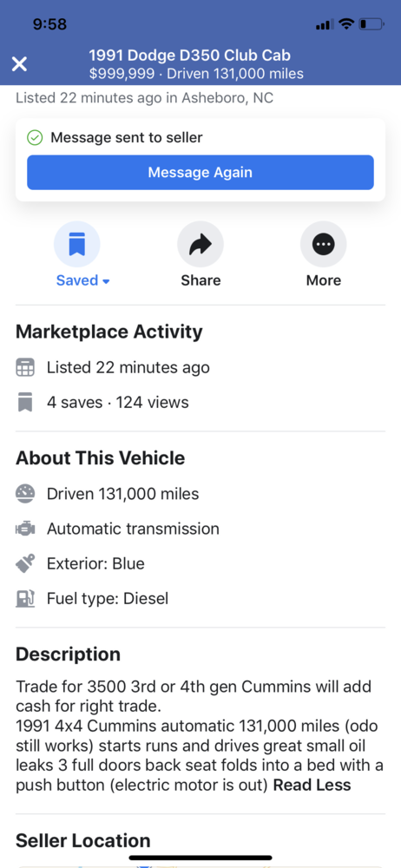Tap the green message sent checkmark
Screen dimensions: 401x868
35,137
